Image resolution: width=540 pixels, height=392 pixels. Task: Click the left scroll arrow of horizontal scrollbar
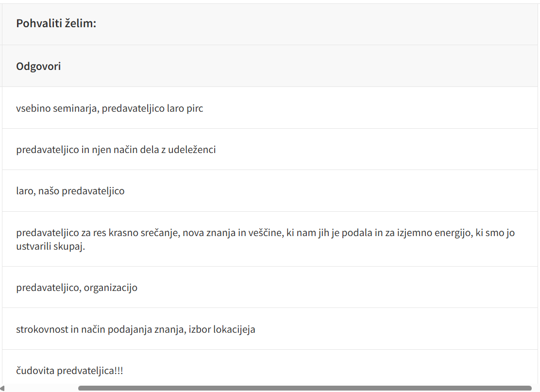pos(3,388)
